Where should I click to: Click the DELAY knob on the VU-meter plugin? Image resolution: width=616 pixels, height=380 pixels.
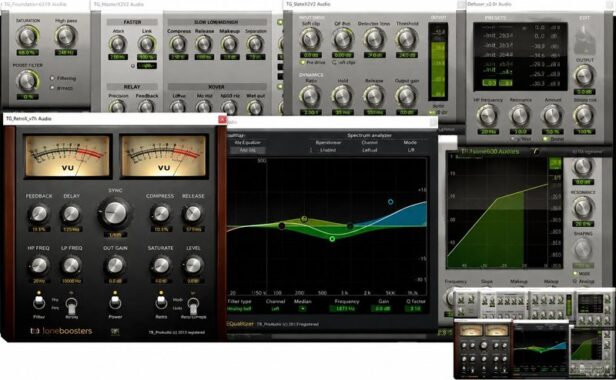71,214
